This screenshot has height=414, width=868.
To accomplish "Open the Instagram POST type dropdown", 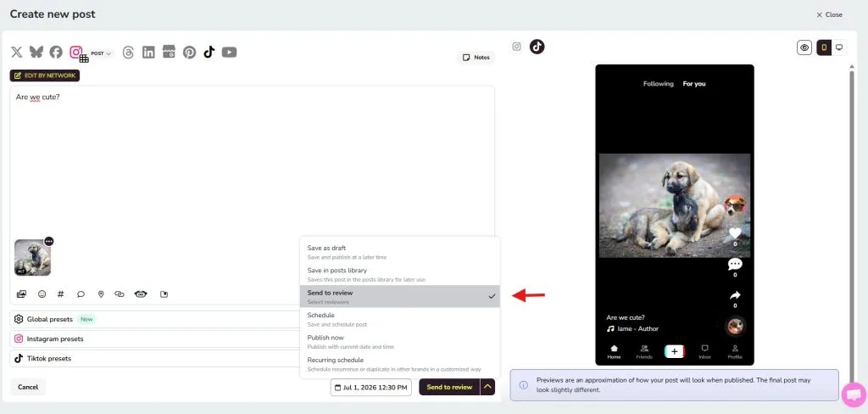I will (102, 53).
